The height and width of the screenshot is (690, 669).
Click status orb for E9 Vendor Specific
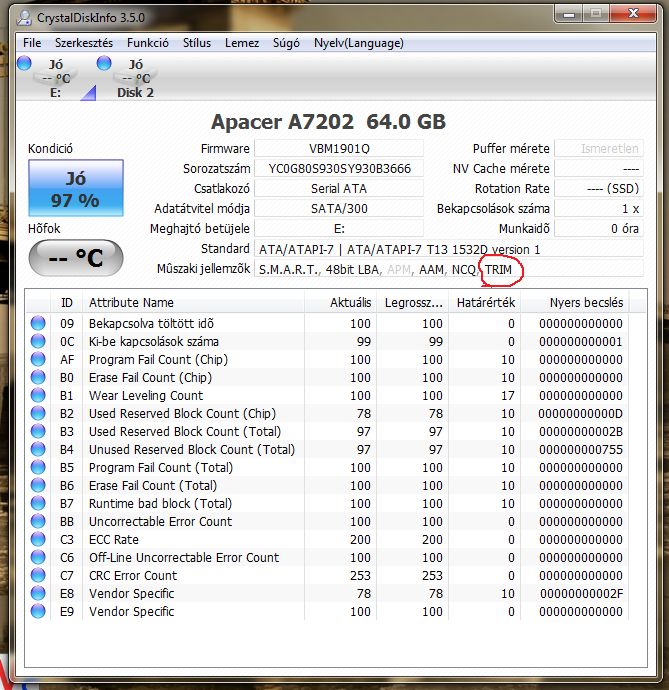pyautogui.click(x=38, y=611)
